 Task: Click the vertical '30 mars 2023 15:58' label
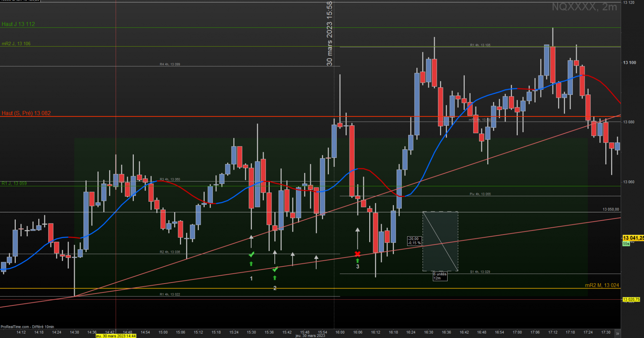click(330, 34)
